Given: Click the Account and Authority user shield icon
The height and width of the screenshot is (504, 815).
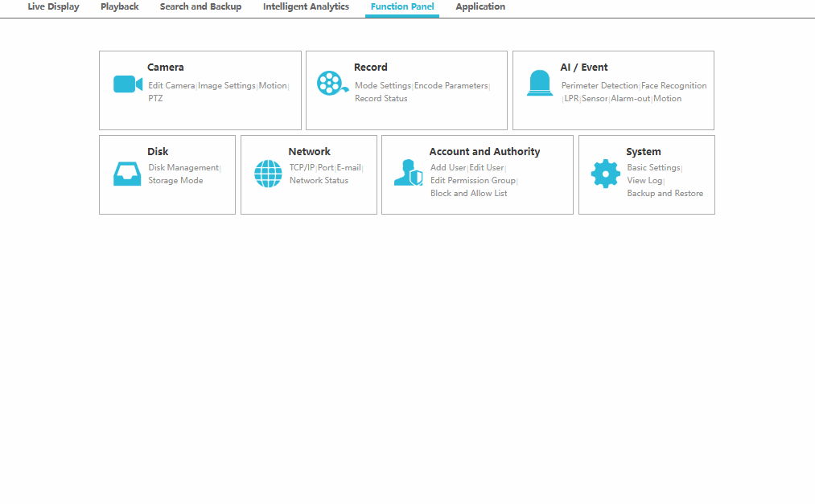Looking at the screenshot, I should click(x=408, y=173).
